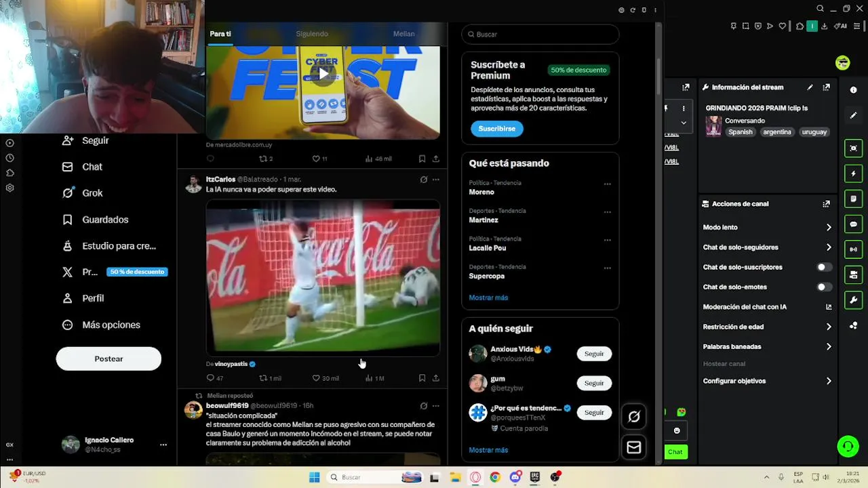Follow Anxious Vids

point(594,354)
